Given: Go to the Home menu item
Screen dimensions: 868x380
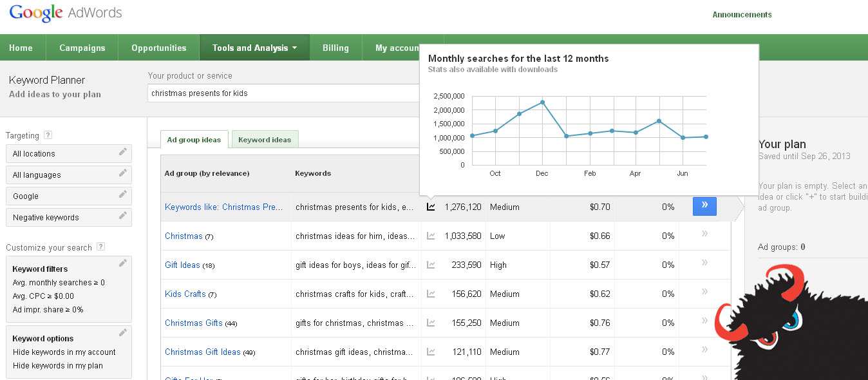Looking at the screenshot, I should click(21, 48).
